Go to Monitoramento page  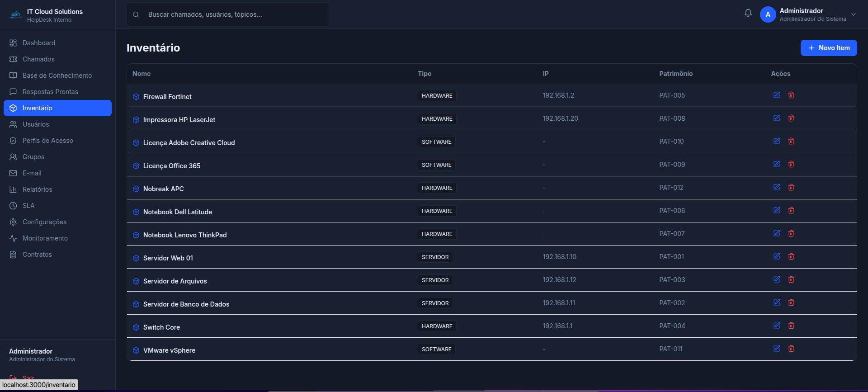pos(57,238)
